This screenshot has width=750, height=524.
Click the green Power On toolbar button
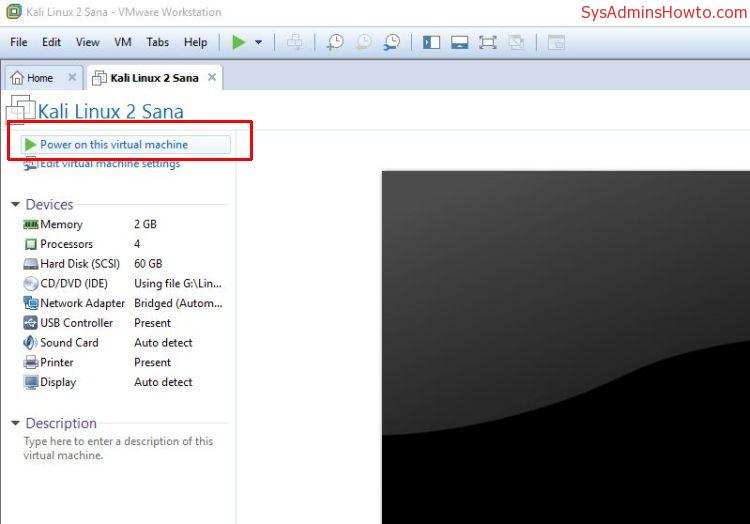point(238,42)
